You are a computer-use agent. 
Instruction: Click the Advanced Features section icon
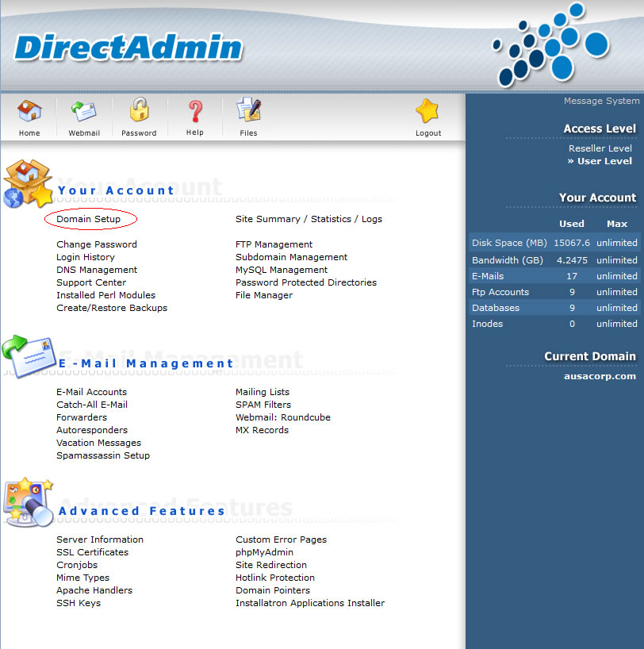[x=27, y=501]
